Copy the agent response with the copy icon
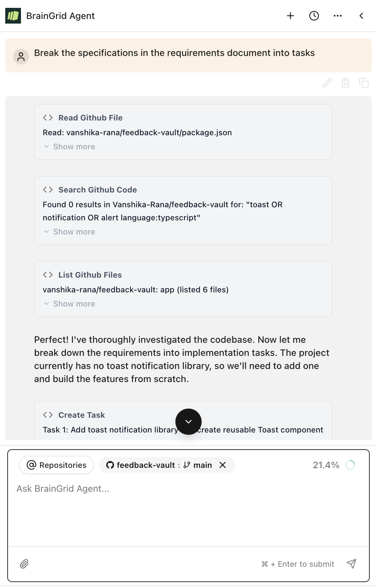377x588 pixels. coord(363,83)
